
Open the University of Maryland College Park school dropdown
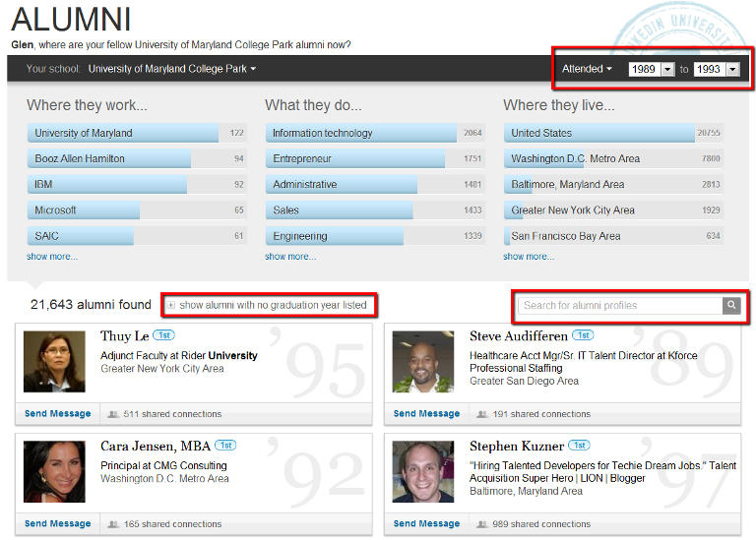click(172, 69)
